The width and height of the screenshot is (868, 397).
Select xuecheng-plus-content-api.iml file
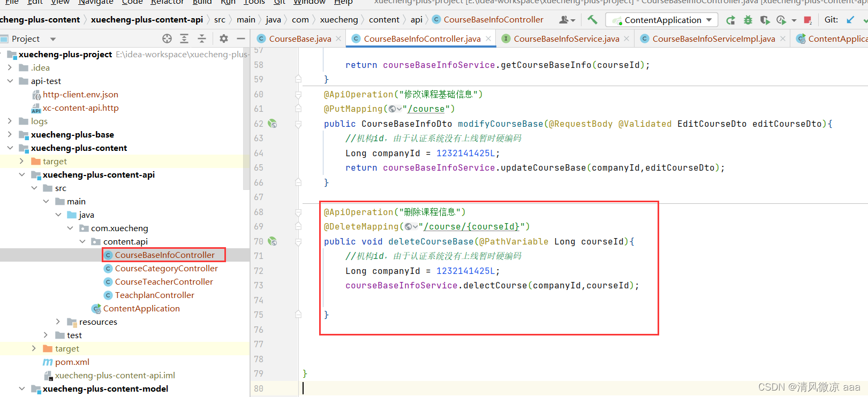point(115,375)
